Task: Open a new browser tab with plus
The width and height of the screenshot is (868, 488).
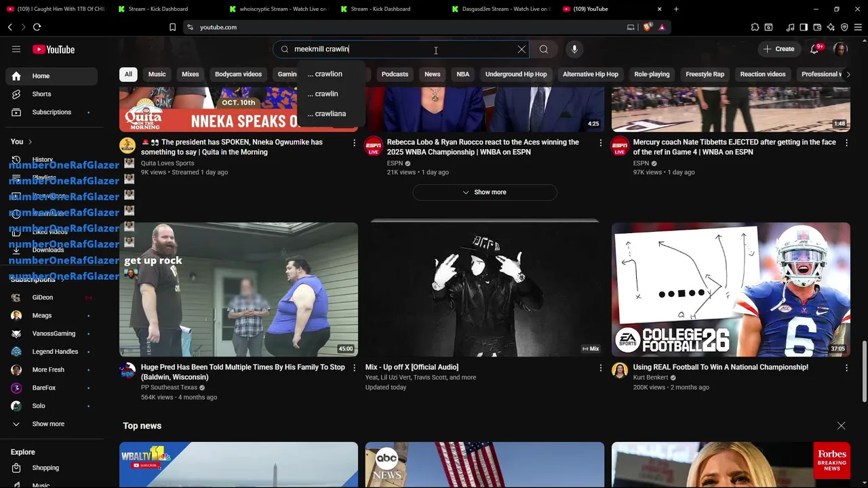Action: [676, 9]
